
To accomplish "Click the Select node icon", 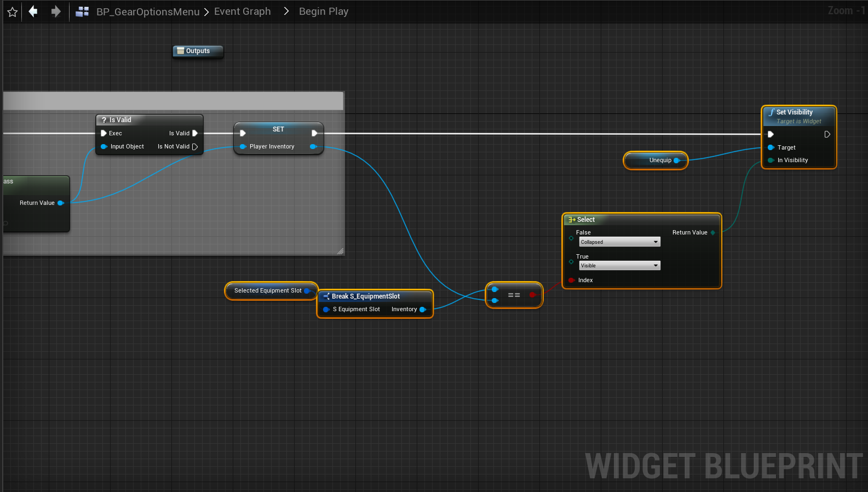I will (572, 220).
